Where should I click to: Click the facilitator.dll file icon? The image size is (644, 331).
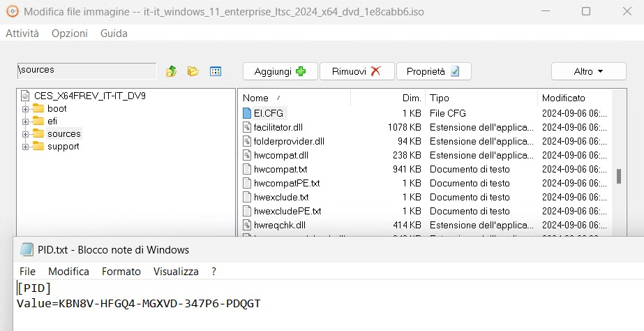click(247, 128)
